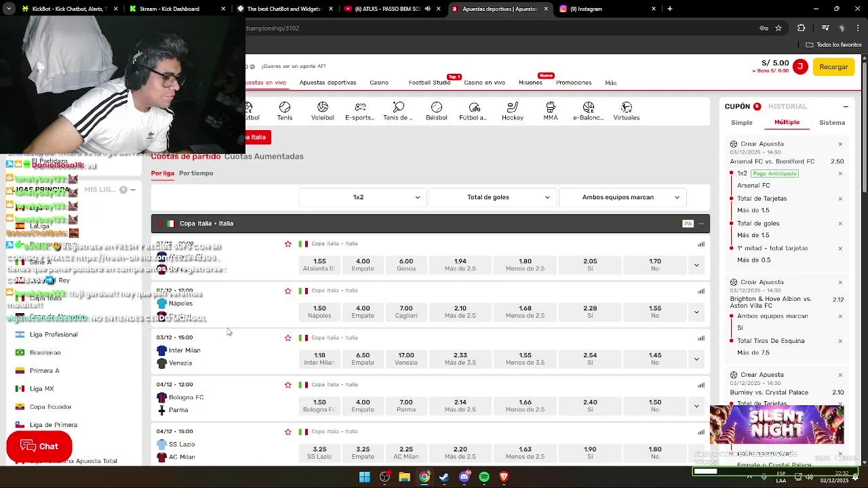Switch coupon to Sistema tab
This screenshot has width=868, height=488.
coord(832,123)
